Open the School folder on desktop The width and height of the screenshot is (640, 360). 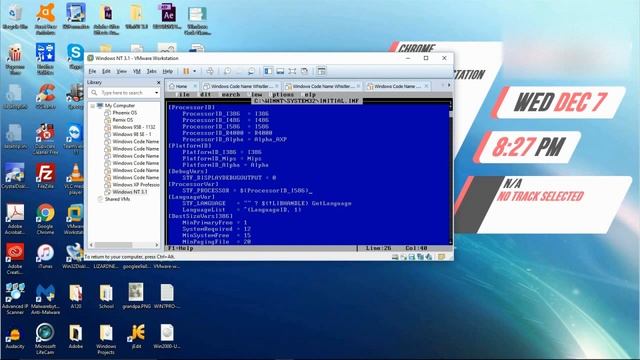point(106,296)
